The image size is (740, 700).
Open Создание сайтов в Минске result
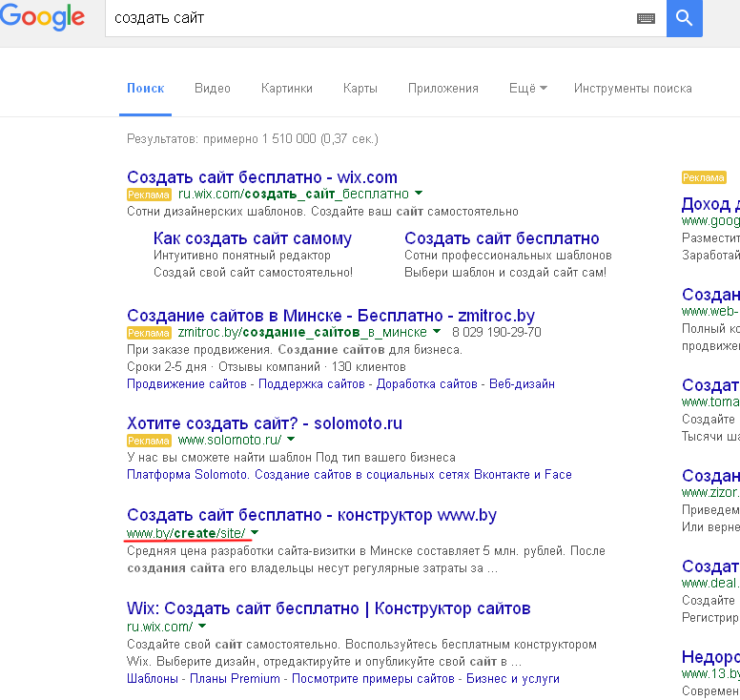[331, 316]
